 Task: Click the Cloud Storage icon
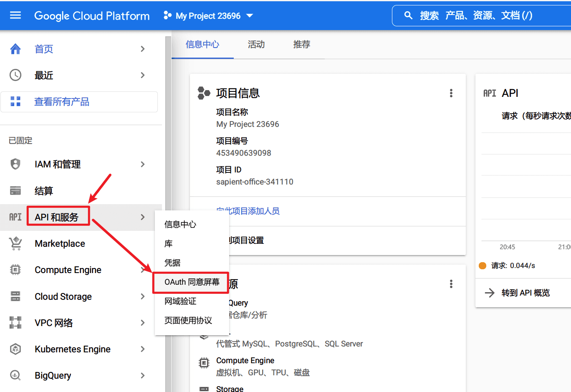15,296
